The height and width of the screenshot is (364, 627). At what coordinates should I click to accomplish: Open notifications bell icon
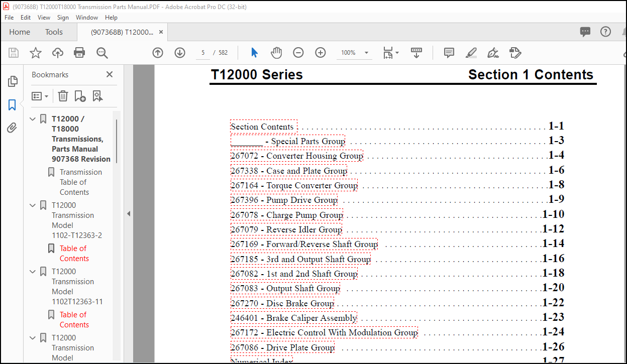[x=625, y=32]
